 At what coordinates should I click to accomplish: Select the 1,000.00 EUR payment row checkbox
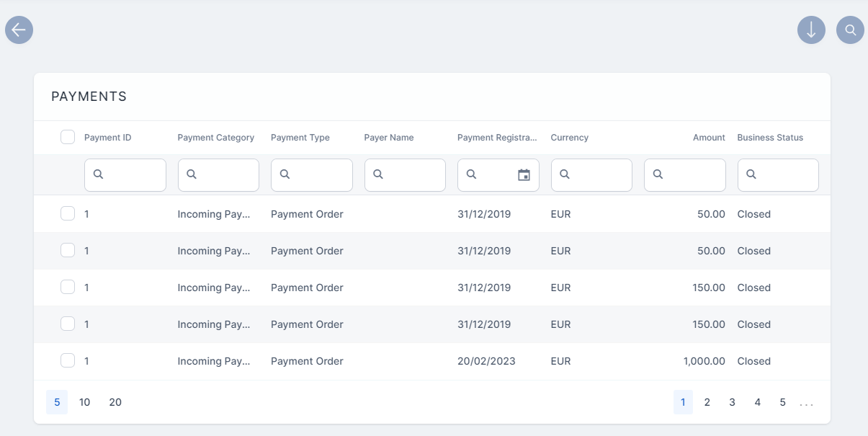[x=68, y=361]
